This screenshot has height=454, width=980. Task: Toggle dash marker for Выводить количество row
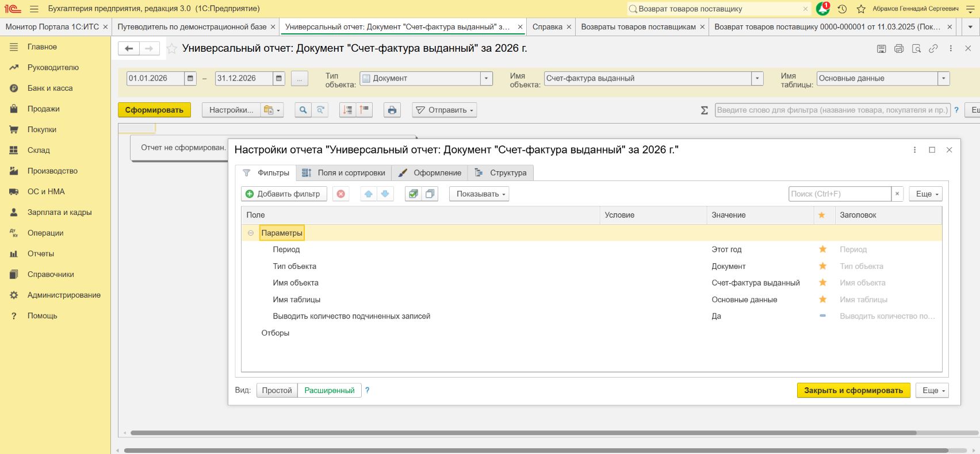coord(823,316)
